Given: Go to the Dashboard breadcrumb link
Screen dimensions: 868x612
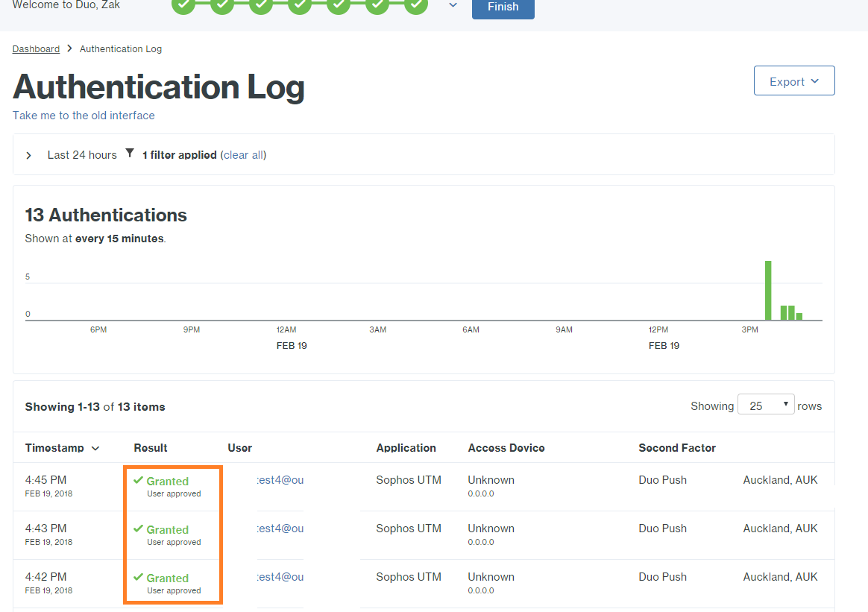Looking at the screenshot, I should (x=36, y=49).
